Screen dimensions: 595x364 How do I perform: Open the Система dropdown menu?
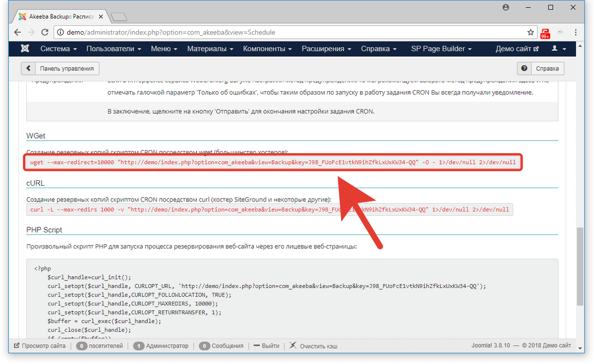(x=59, y=49)
